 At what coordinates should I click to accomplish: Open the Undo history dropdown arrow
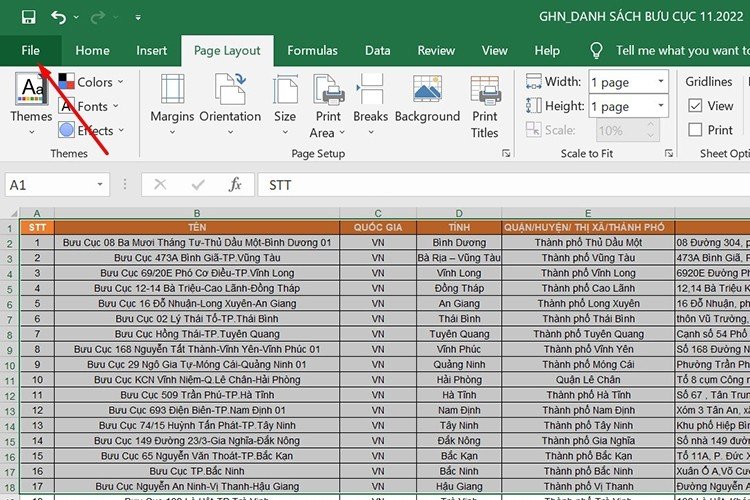pyautogui.click(x=77, y=17)
